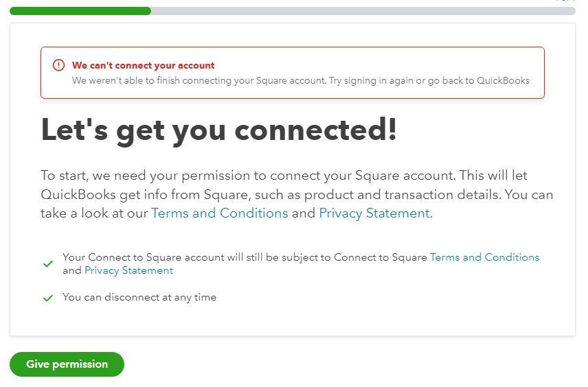This screenshot has width=588, height=387.
Task: Click the checkmark next to disconnect notice
Action: [x=48, y=298]
